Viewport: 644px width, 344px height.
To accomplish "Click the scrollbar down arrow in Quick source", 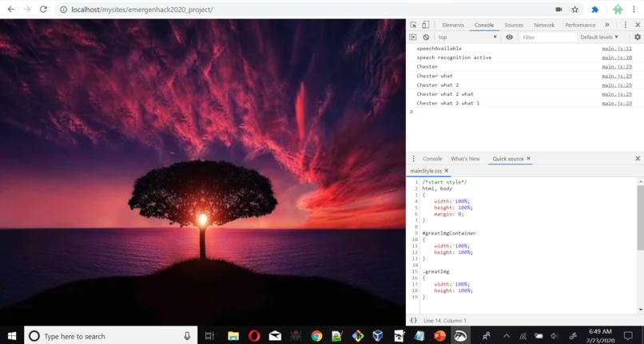I will click(640, 310).
